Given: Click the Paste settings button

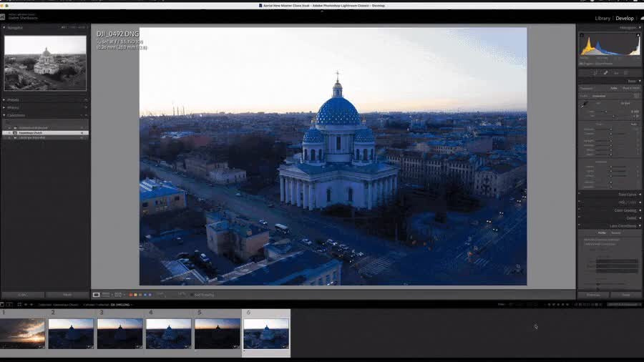Looking at the screenshot, I should pos(67,295).
